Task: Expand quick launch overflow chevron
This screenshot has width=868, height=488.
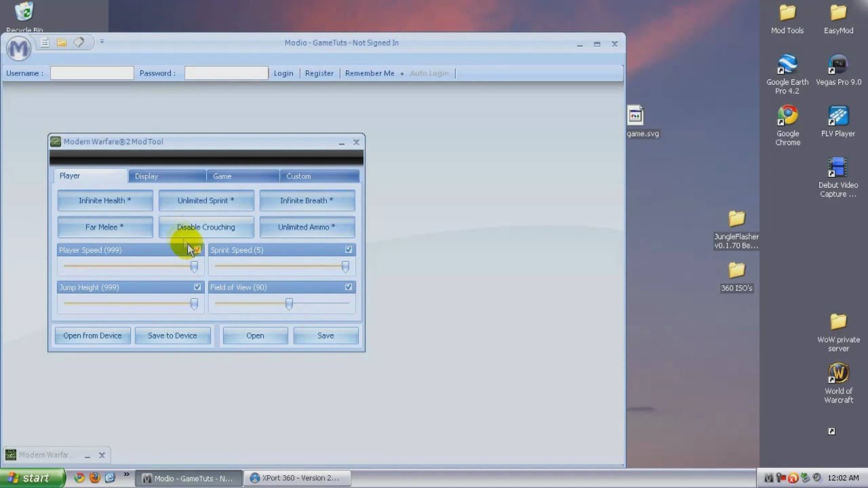Action: pos(126,476)
